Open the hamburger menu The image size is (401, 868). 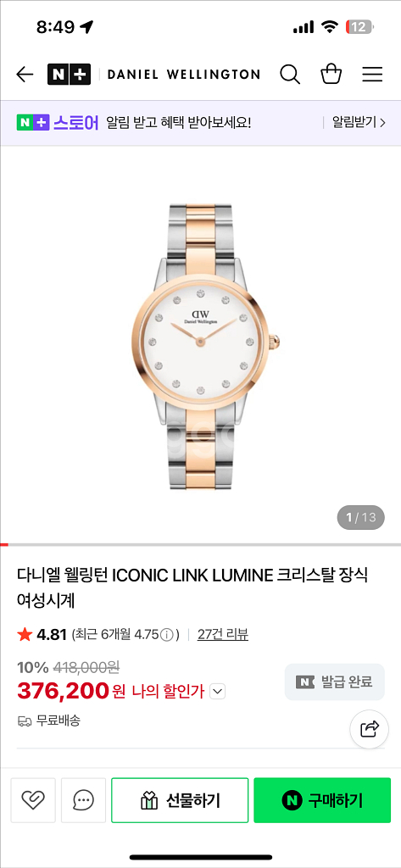(372, 75)
